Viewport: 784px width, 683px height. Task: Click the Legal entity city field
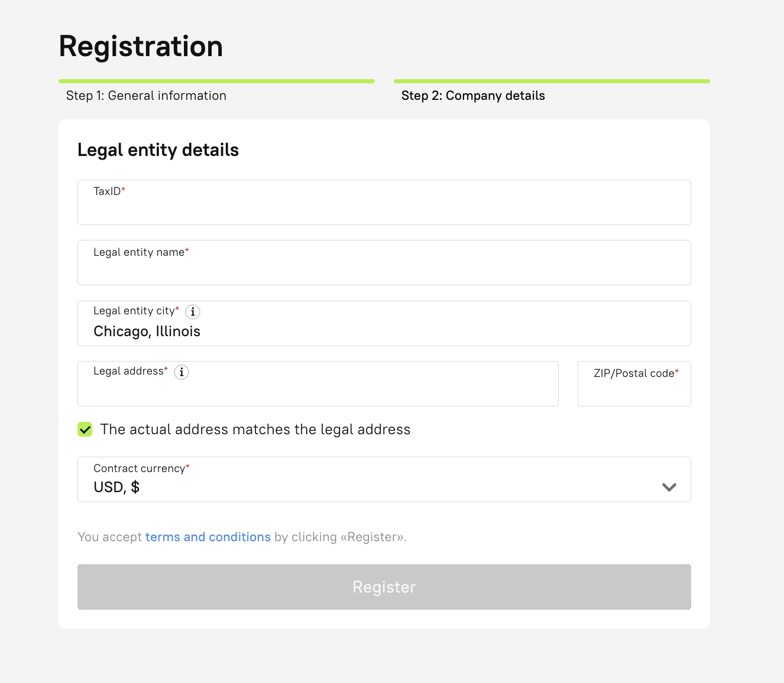click(x=384, y=330)
